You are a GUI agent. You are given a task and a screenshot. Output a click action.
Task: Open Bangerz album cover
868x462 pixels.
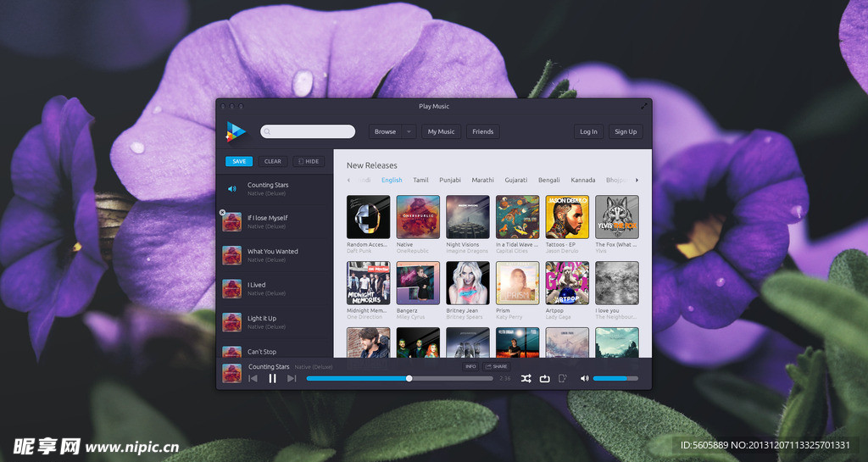tap(418, 283)
